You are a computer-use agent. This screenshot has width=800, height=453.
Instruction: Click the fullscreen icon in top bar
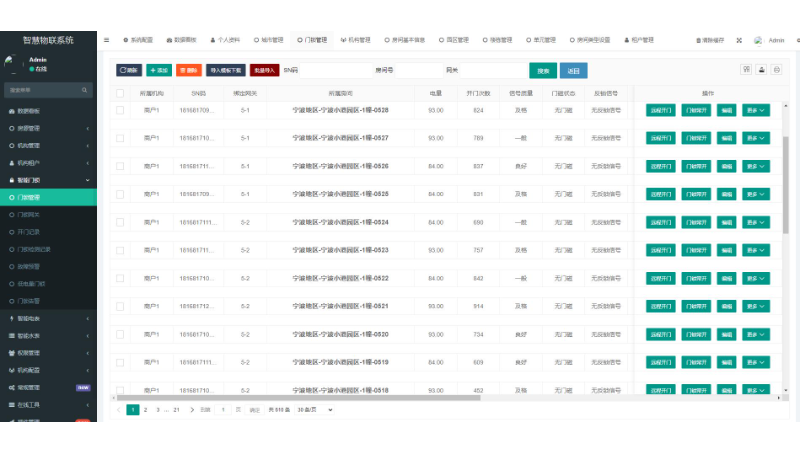pos(739,40)
